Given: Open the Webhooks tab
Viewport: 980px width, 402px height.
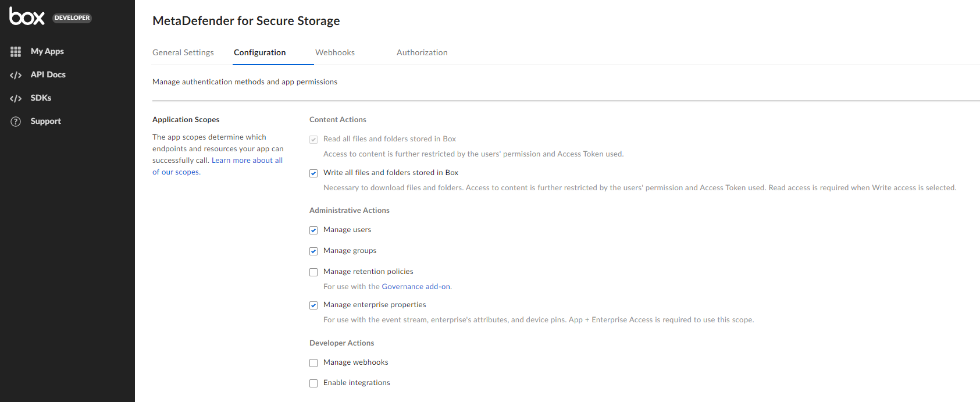Looking at the screenshot, I should click(335, 52).
